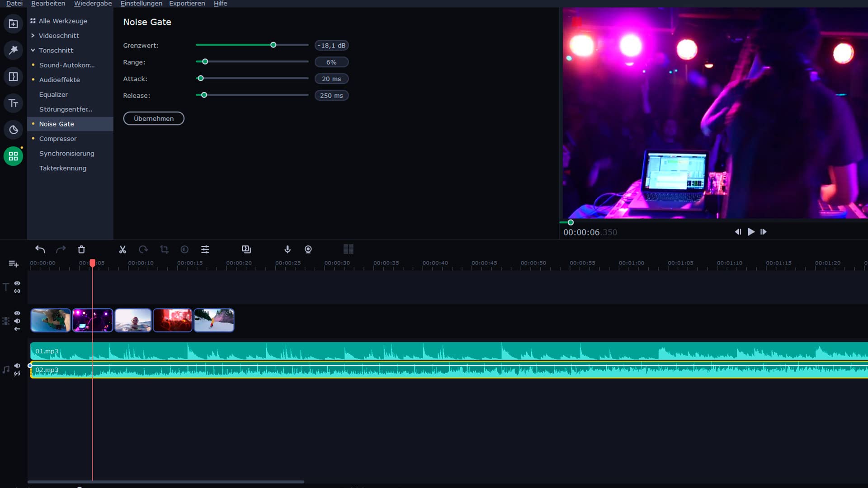Image resolution: width=868 pixels, height=488 pixels.
Task: Open the Titles tool in left sidebar
Action: 14,103
